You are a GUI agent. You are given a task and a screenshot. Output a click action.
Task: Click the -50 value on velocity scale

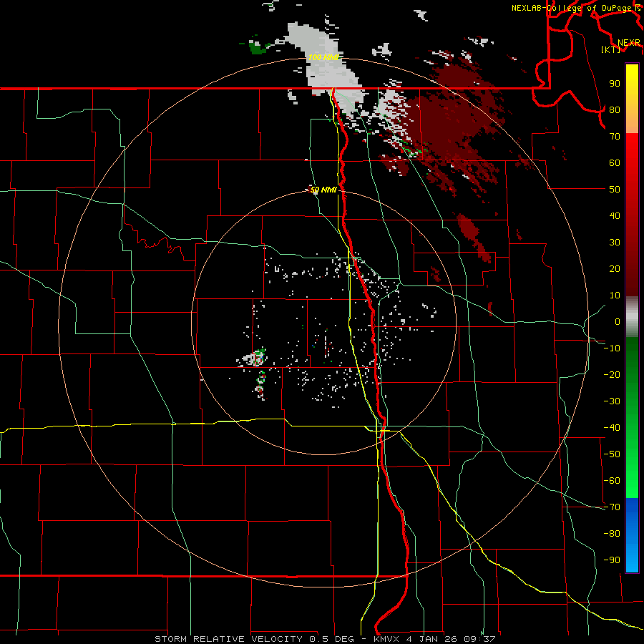coord(612,454)
